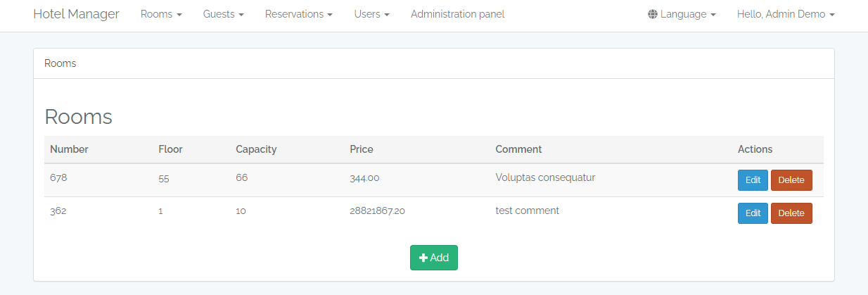The image size is (868, 295).
Task: Click the Hotel Manager brand link
Action: click(76, 14)
